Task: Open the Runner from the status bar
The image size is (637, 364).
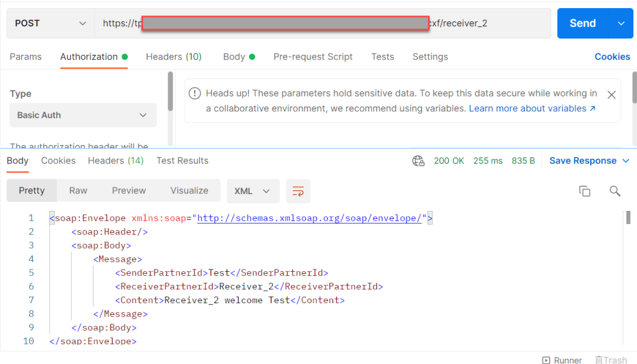Action: click(x=562, y=360)
